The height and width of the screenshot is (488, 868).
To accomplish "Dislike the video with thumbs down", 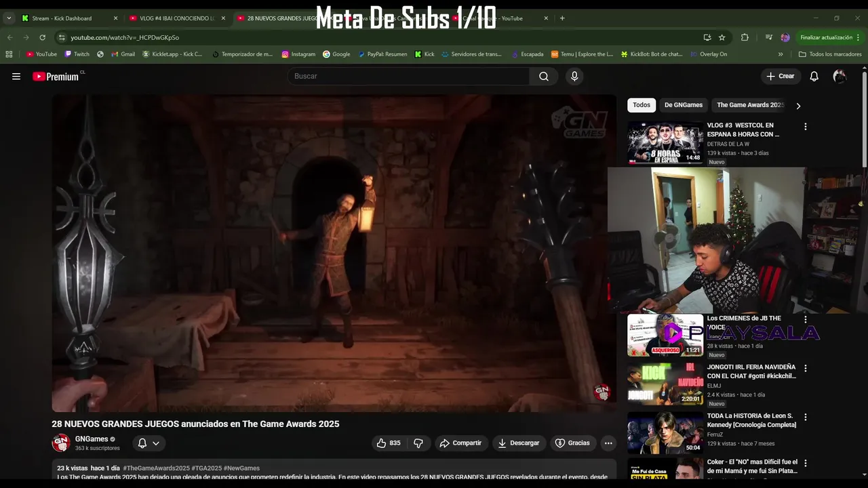I will pos(418,443).
